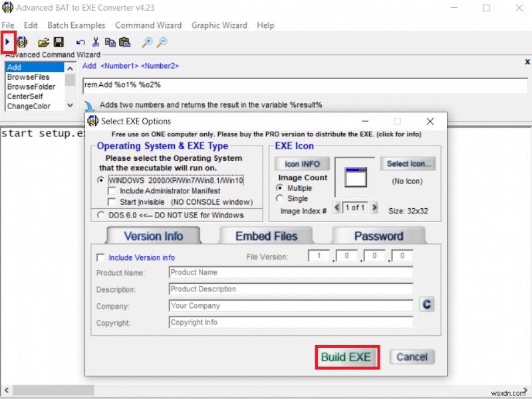The width and height of the screenshot is (532, 399).
Task: Switch to the Embed Files tab
Action: [265, 235]
